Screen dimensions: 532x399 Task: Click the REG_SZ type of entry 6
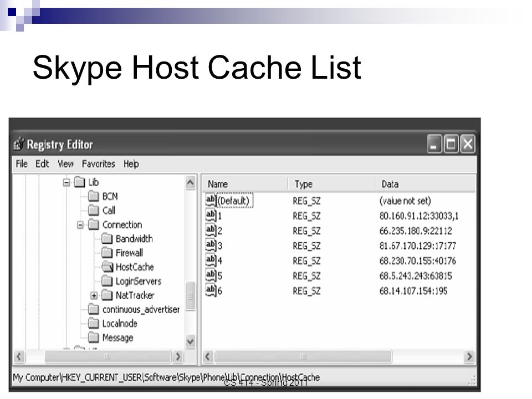tap(306, 291)
